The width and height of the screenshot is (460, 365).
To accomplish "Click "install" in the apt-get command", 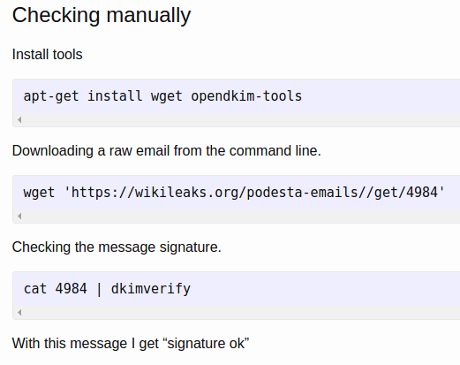I will point(115,96).
